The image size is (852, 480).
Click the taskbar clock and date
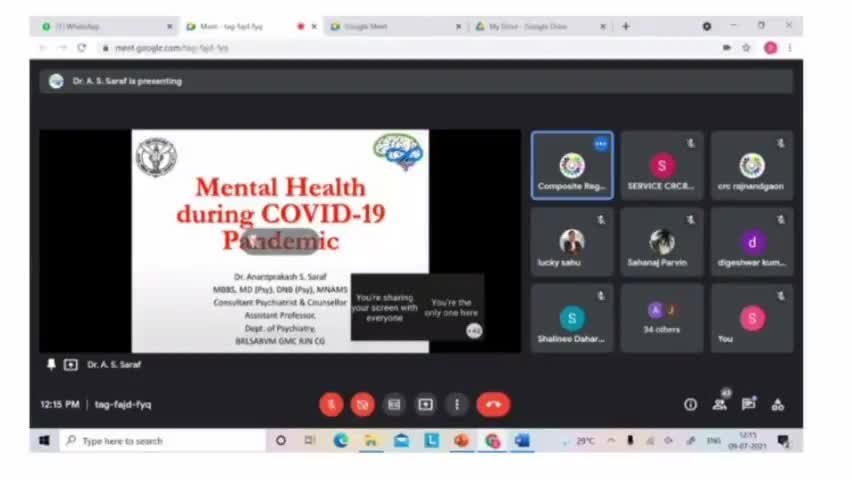click(747, 441)
